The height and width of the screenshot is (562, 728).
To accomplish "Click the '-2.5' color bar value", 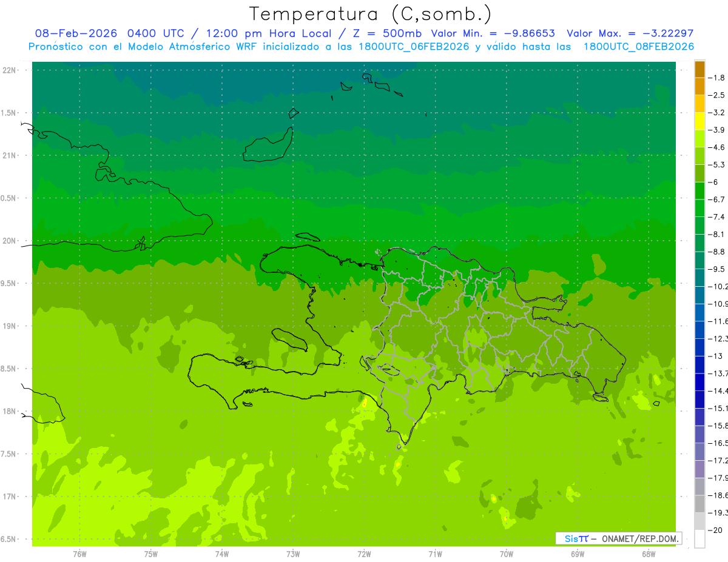I will (x=717, y=95).
